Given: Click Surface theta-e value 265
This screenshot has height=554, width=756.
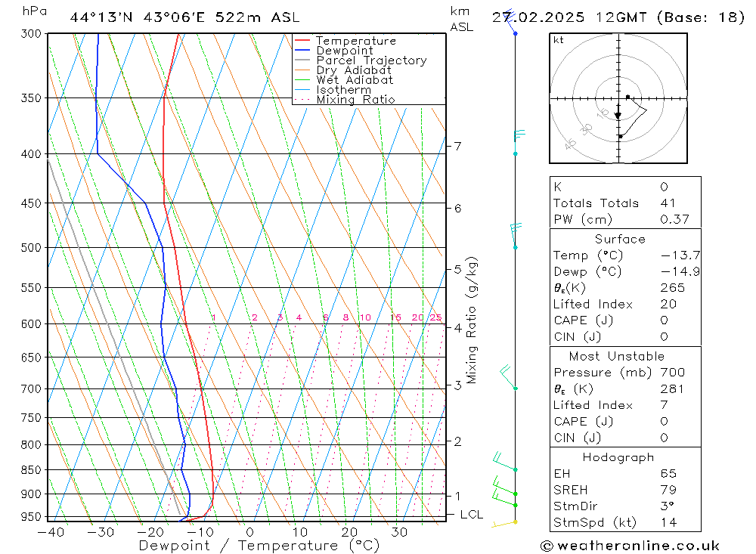Looking at the screenshot, I should click(673, 288).
